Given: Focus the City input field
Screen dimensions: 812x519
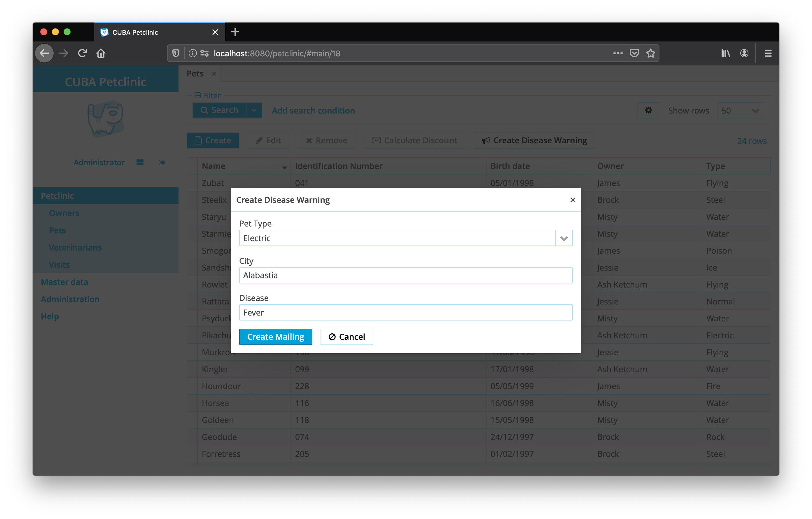Looking at the screenshot, I should 405,275.
